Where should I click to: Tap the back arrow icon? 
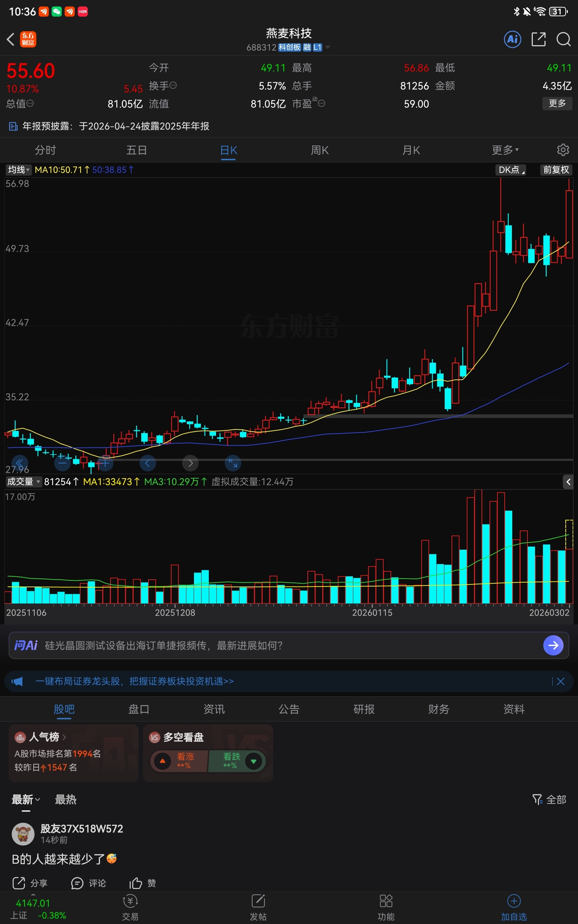11,39
